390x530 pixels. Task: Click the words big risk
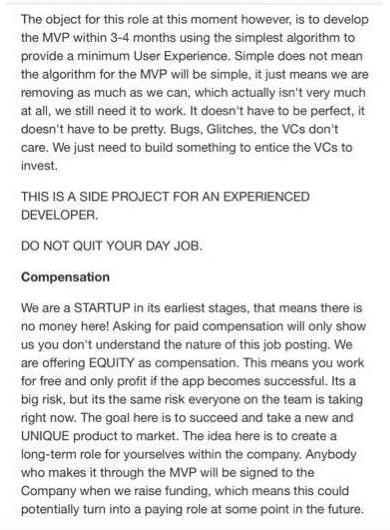coord(42,399)
